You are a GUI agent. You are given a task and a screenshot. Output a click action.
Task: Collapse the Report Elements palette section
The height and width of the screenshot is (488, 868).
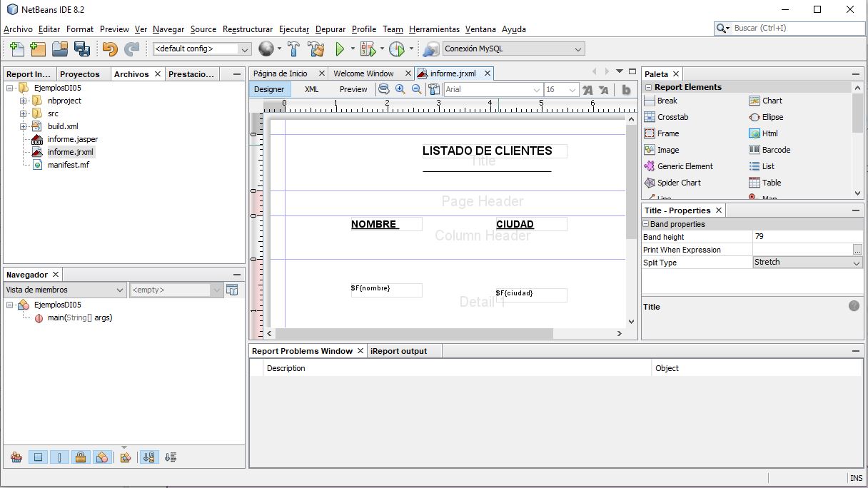click(x=649, y=87)
